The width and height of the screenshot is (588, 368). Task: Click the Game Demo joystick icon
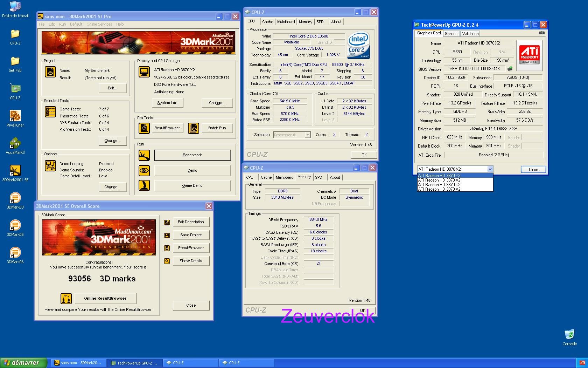(144, 185)
